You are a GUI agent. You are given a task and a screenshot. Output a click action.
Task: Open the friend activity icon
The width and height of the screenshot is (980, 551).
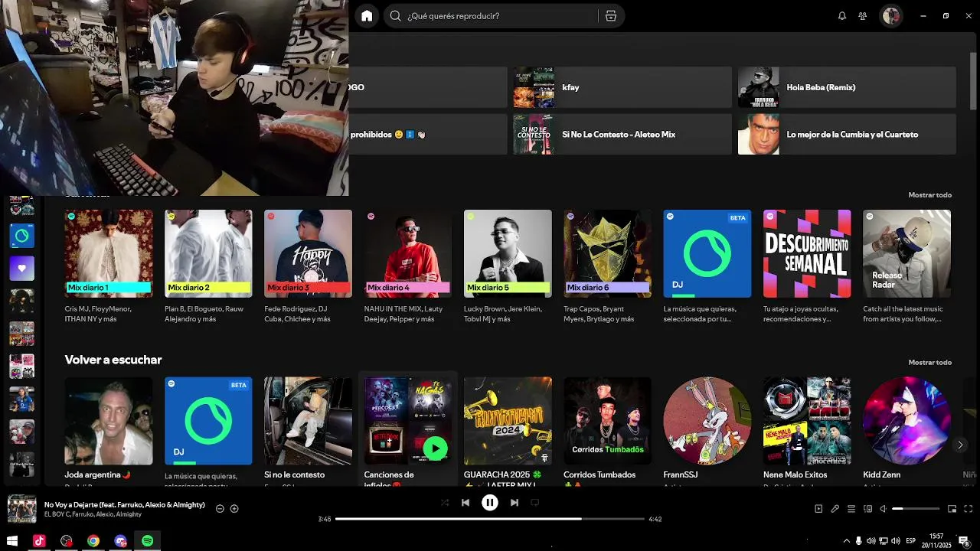(x=863, y=15)
